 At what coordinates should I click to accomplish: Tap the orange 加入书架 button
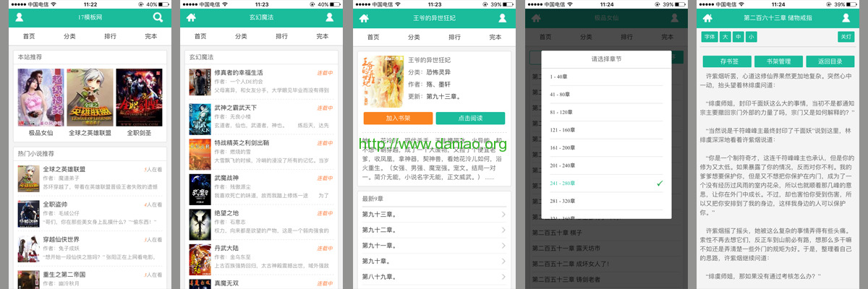[398, 118]
